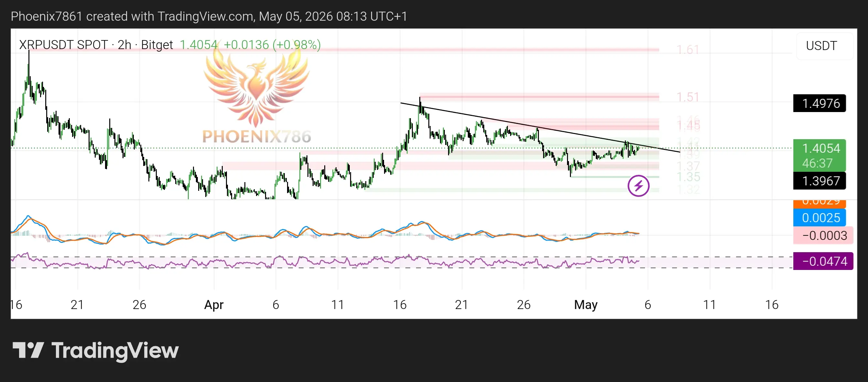This screenshot has height=382, width=868.
Task: Click the 6 date label right after May
Action: point(648,305)
